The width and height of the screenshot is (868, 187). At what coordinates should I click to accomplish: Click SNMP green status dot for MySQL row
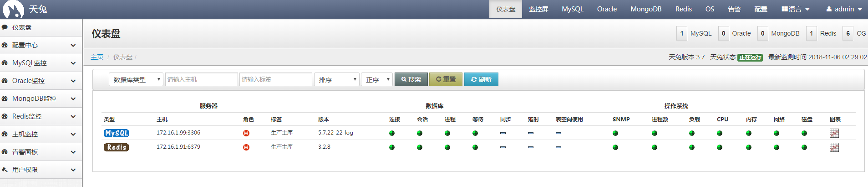(x=615, y=133)
